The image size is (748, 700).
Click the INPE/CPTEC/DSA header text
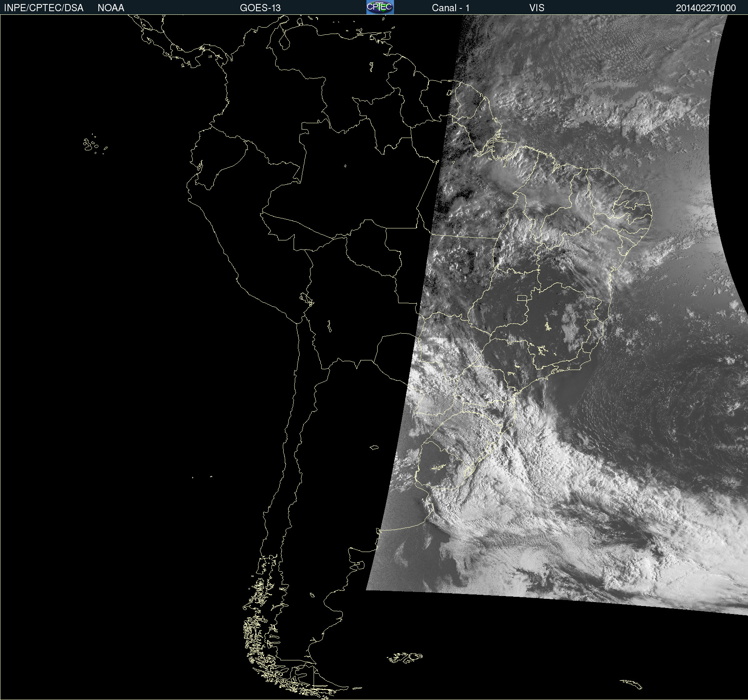tap(44, 8)
